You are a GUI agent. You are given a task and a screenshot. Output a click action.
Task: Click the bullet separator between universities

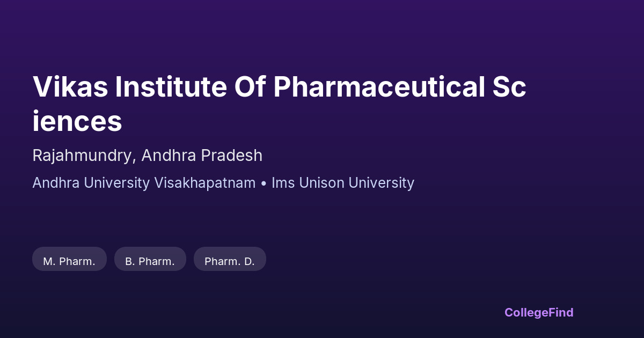click(264, 183)
